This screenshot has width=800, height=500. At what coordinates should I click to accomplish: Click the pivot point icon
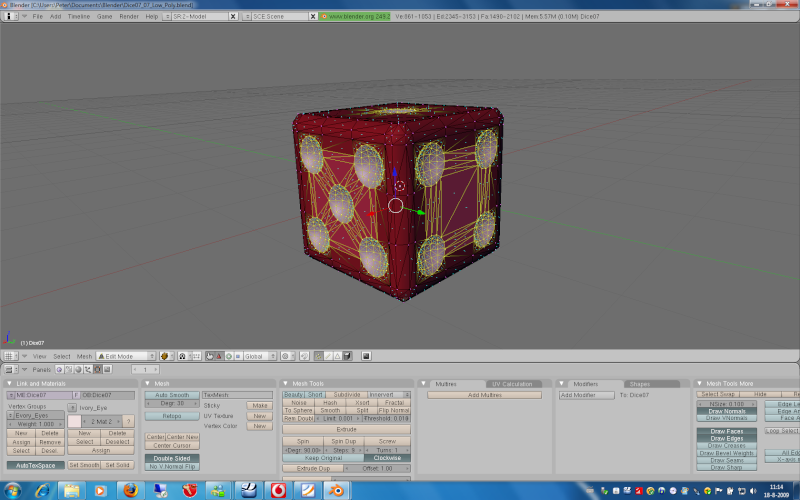pyautogui.click(x=184, y=356)
